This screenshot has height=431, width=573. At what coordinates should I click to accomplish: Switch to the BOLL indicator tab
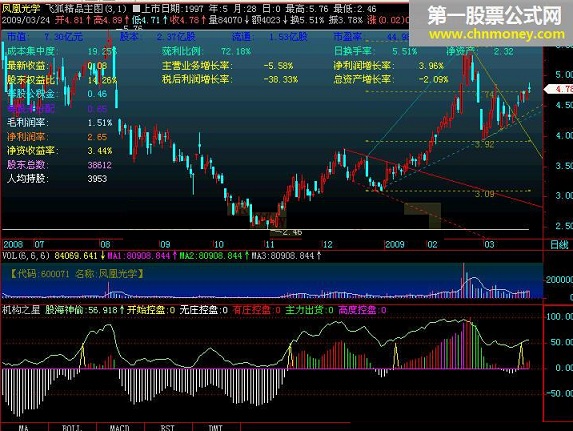72,427
